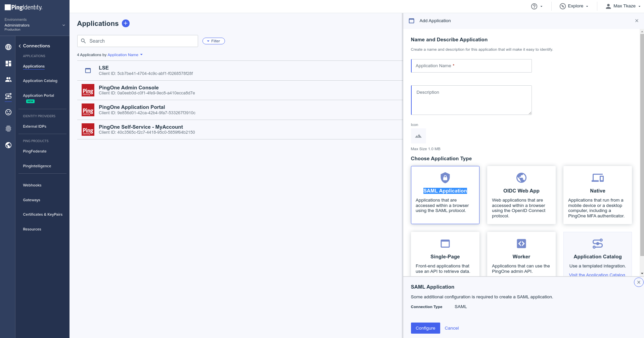Open the smiley face Experiences icon

(x=8, y=112)
